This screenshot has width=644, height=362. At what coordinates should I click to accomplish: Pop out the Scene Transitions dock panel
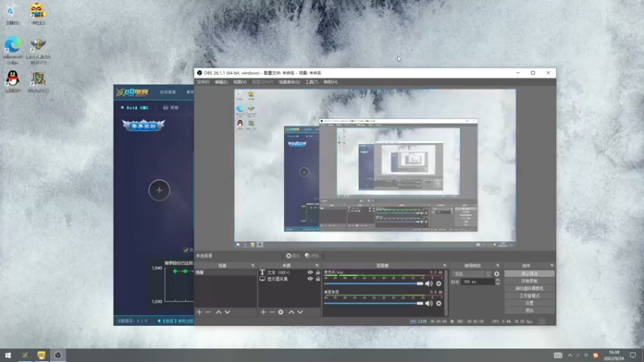tap(497, 265)
